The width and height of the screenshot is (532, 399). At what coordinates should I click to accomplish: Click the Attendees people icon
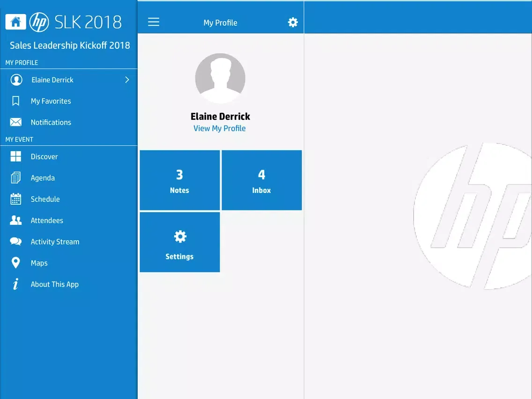tap(15, 220)
